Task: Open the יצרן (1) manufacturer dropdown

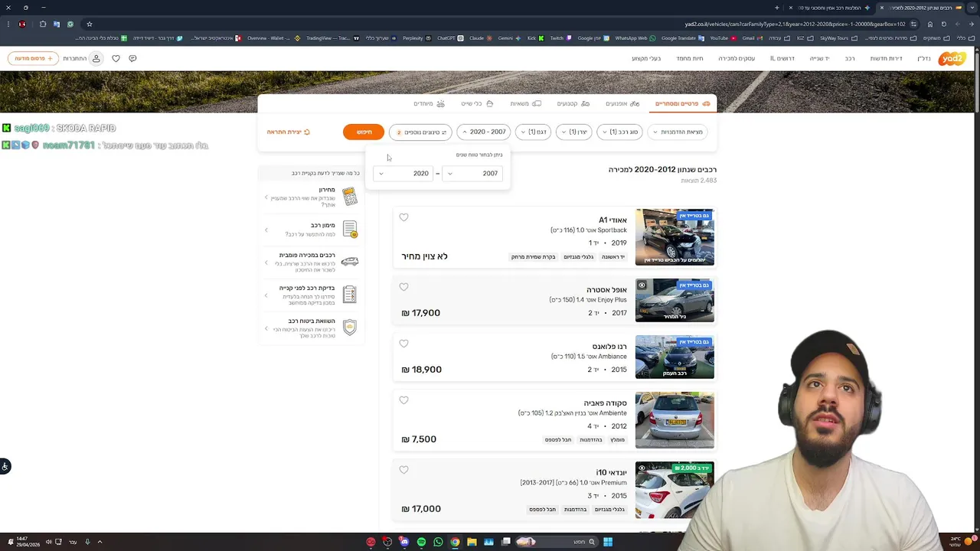Action: coord(573,132)
